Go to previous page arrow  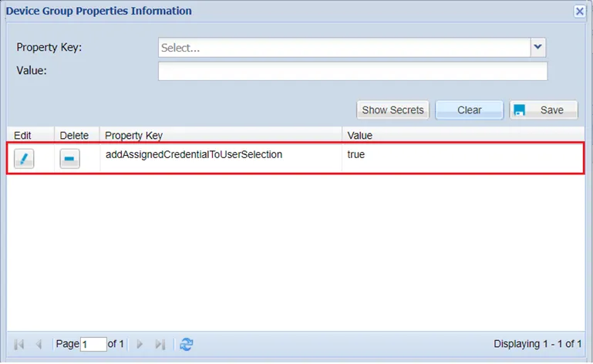39,344
